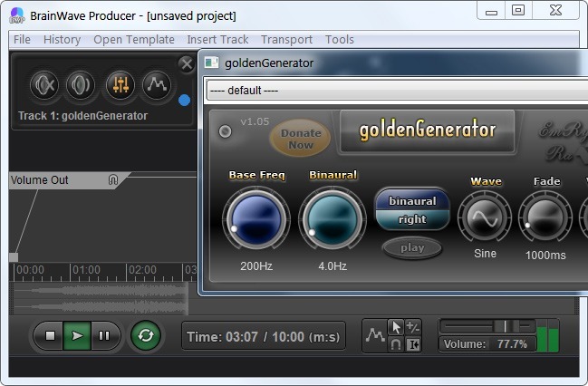Click the Donate Now button
This screenshot has height=386, width=588.
(x=300, y=139)
